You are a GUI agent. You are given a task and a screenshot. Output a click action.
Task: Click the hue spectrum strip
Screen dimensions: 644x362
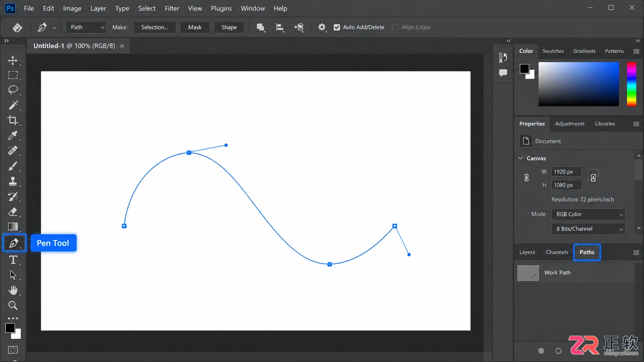pos(631,84)
